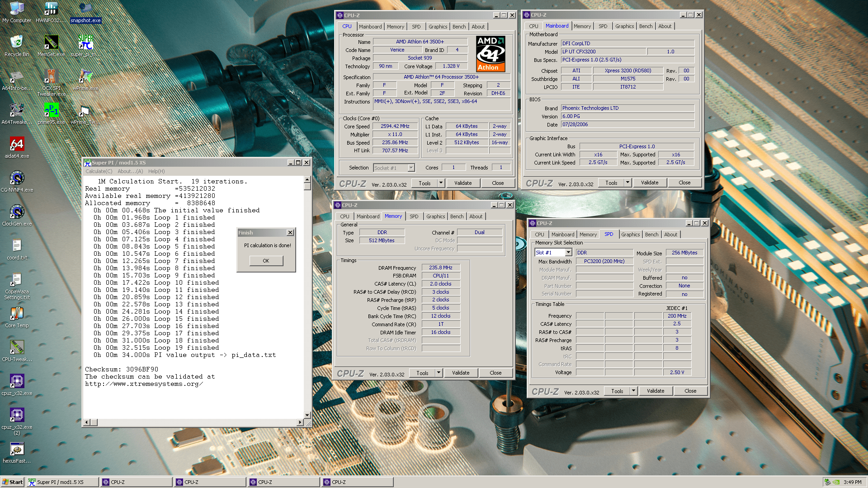
Task: Switch to first CPU-Z taskbar button
Action: click(x=137, y=482)
